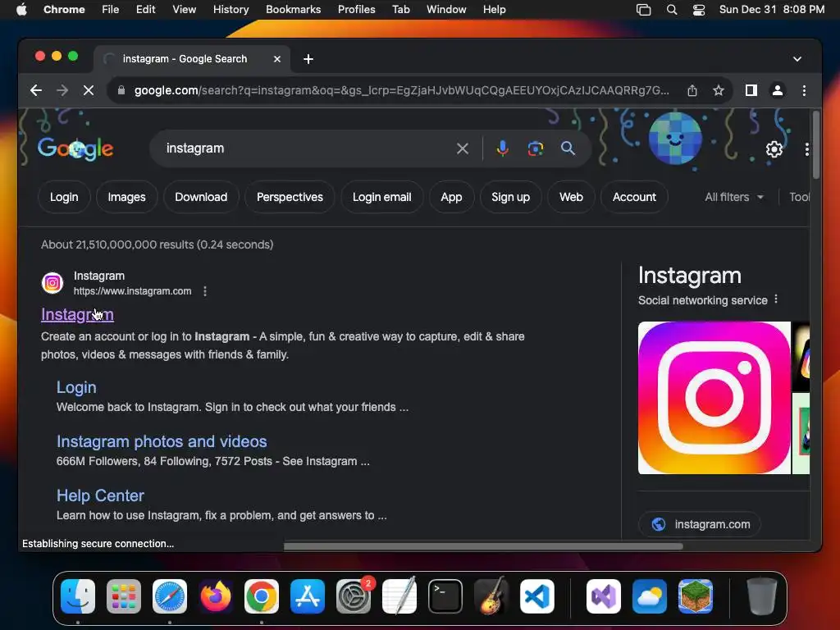Close the instagram - Google Search tab
Screen dimensions: 840x630
point(277,59)
